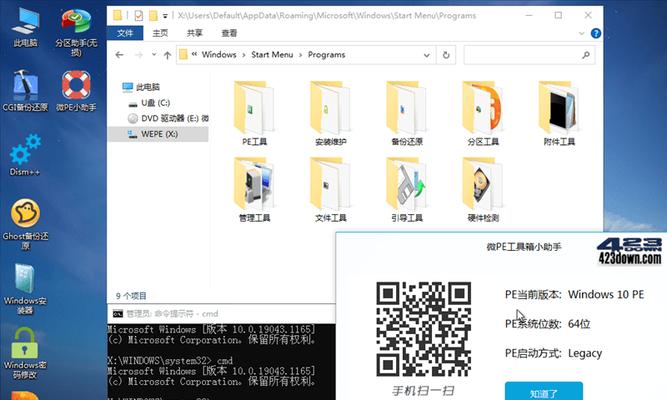Expand the ribbon with the chevron
The image size is (667, 400).
[581, 33]
